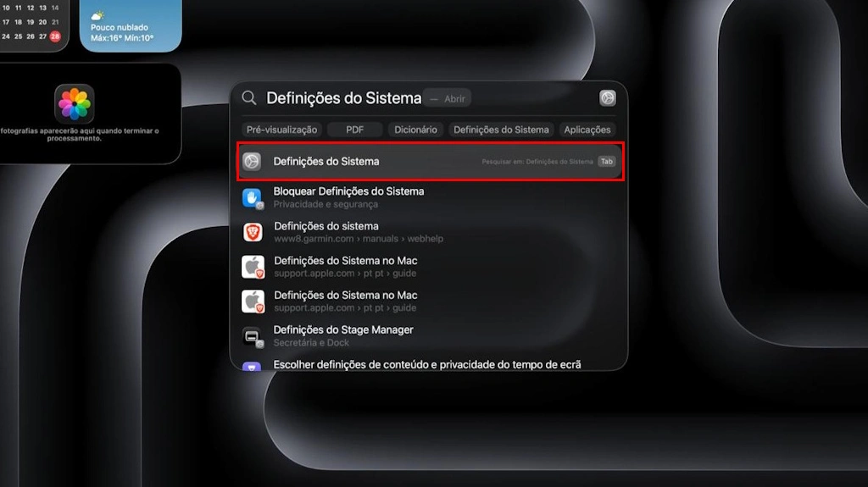
Task: Open the Photos widget icon
Action: (75, 104)
